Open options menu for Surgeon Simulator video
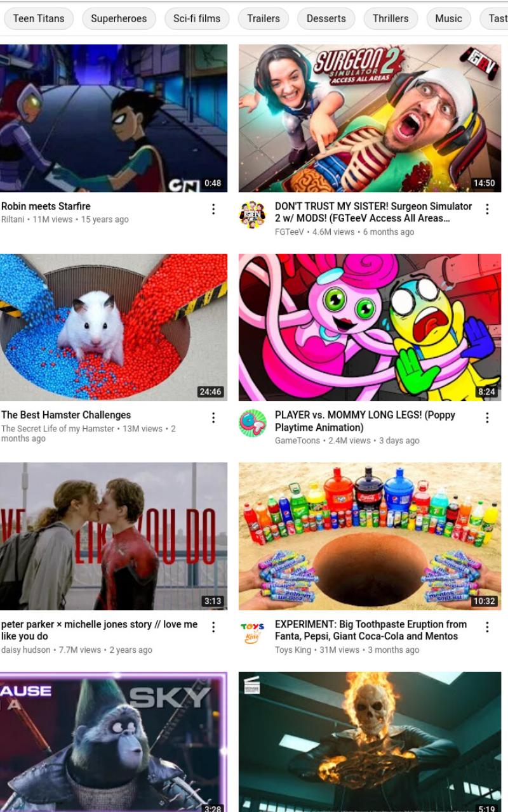The height and width of the screenshot is (812, 508). [487, 209]
